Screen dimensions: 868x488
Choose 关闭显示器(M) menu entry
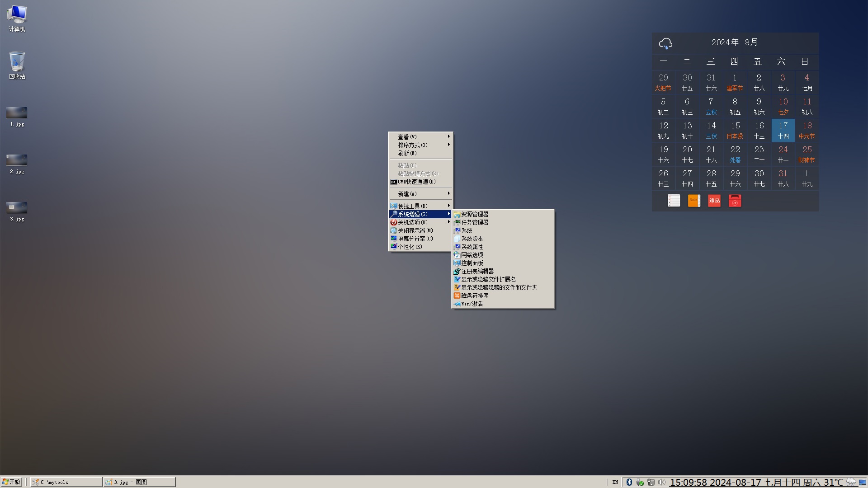(420, 230)
